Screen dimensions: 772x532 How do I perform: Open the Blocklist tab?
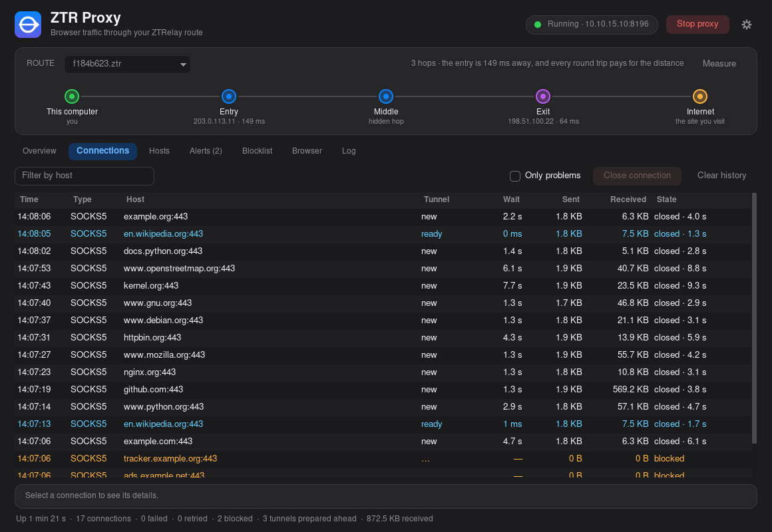point(257,151)
